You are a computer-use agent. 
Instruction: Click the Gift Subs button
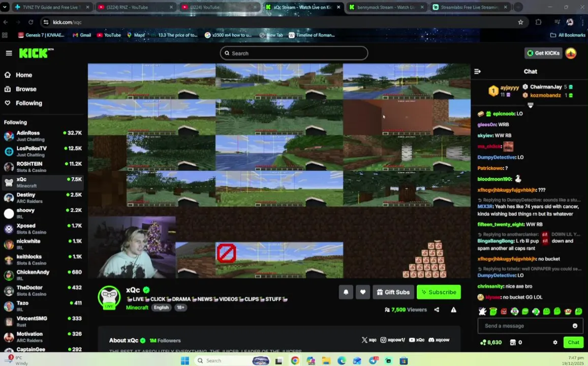393,292
